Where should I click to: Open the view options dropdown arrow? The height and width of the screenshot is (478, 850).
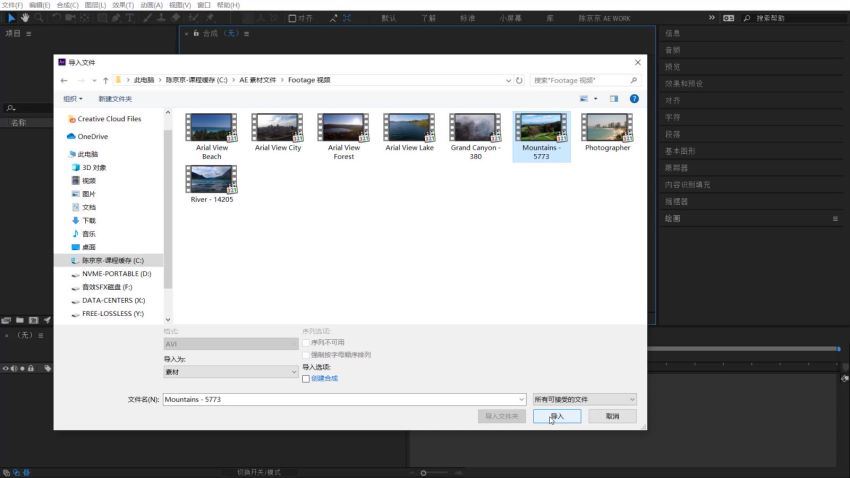click(595, 99)
